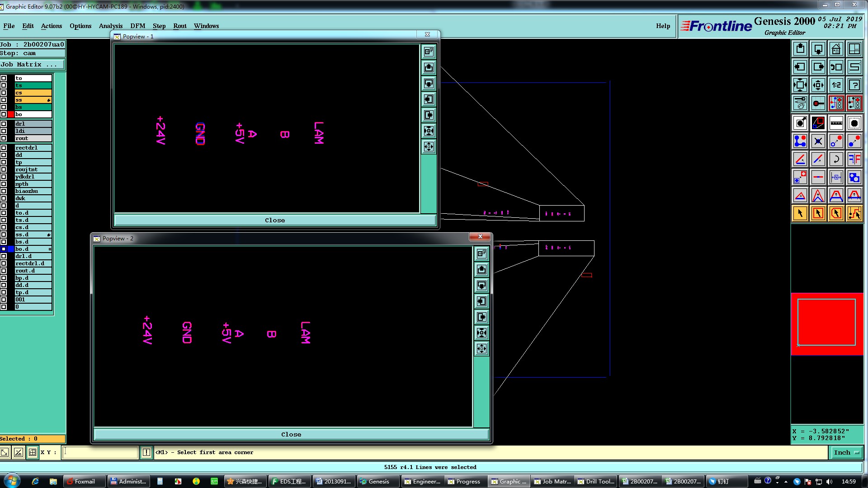Screen dimensions: 868x488
Task: Click the Home view icon
Action: (836, 49)
